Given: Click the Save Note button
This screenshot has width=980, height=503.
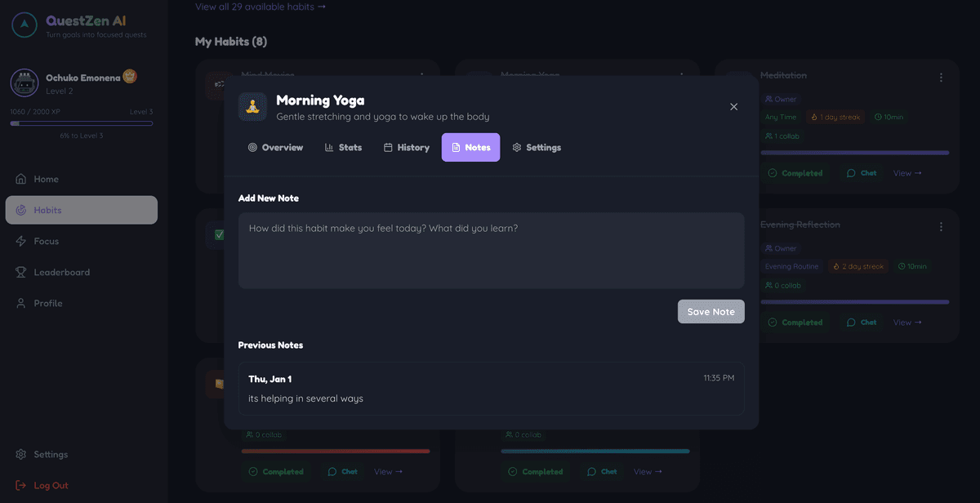Looking at the screenshot, I should tap(710, 311).
